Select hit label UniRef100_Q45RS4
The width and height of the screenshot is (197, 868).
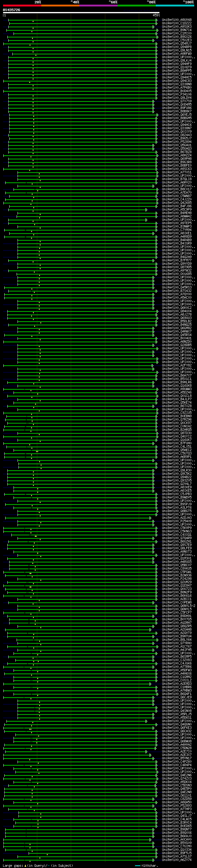tap(177, 335)
